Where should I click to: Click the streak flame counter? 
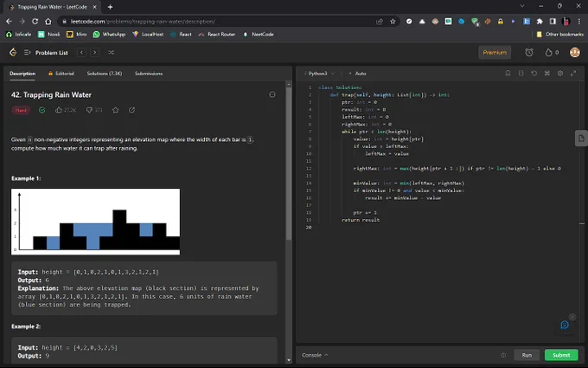552,53
